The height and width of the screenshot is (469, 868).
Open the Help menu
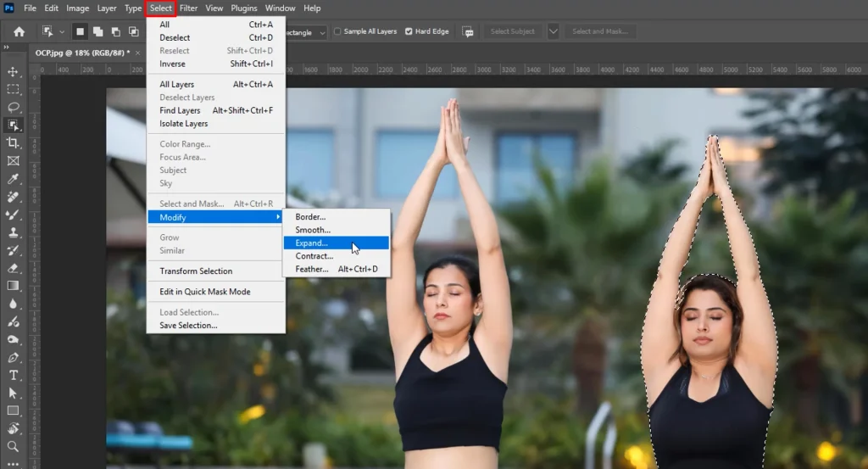(x=312, y=8)
